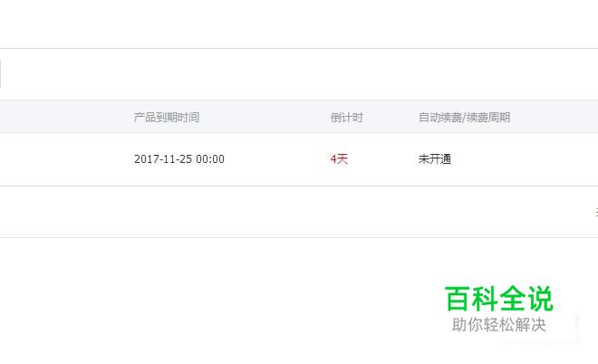
Task: Click the green 百科全说 logo
Action: click(x=499, y=299)
